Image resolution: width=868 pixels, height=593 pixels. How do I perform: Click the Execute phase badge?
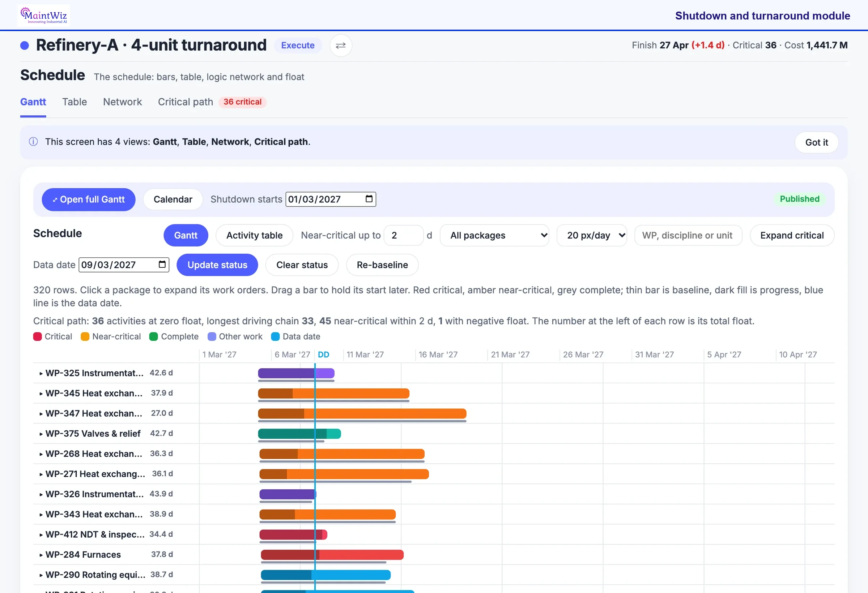(x=298, y=46)
